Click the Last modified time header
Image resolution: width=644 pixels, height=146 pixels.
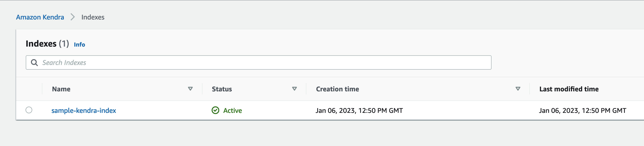pos(569,89)
